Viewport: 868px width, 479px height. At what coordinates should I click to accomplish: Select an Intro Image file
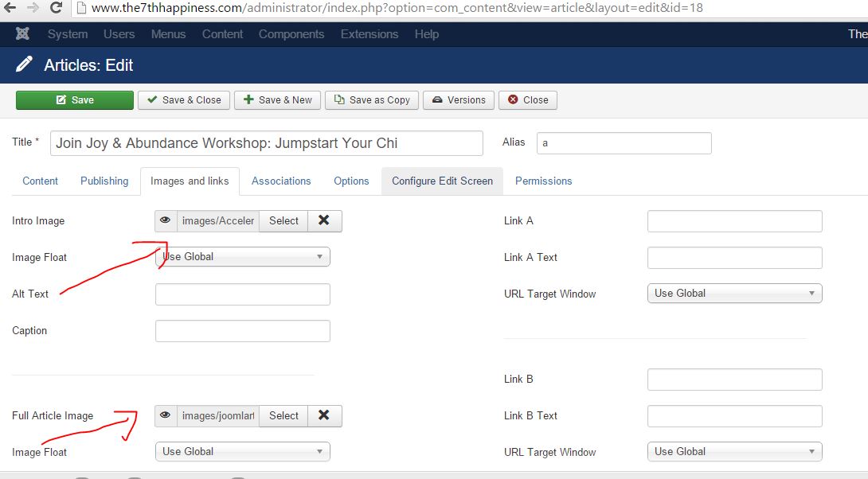(x=283, y=220)
